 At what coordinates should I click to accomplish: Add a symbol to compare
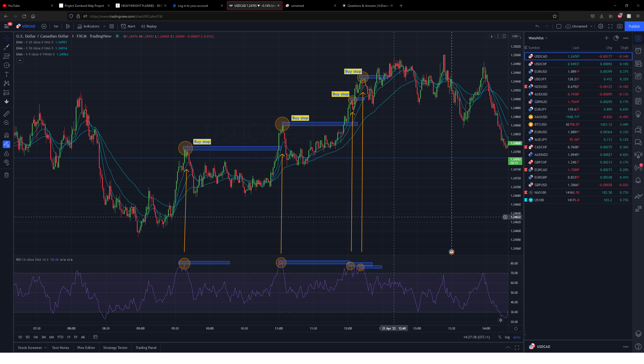click(x=44, y=26)
